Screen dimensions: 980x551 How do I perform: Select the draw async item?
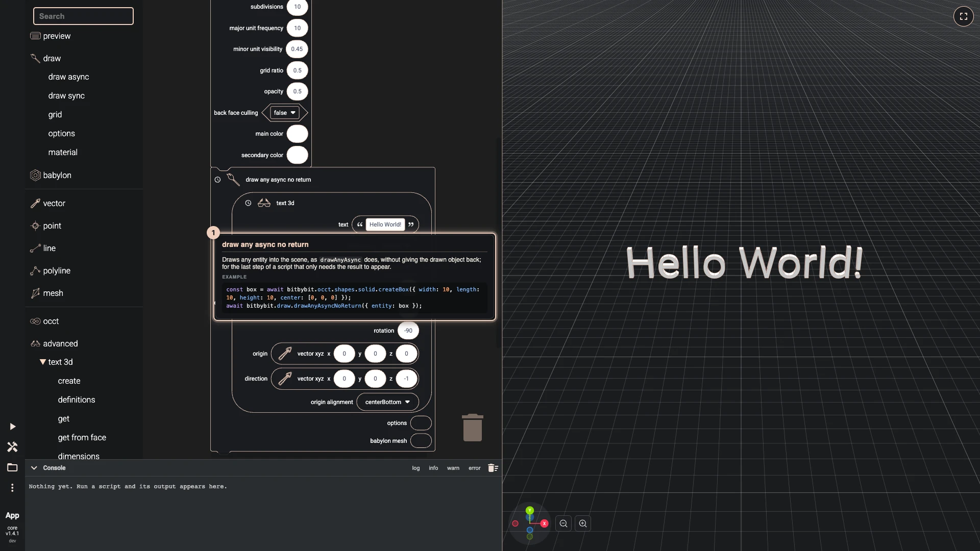[x=68, y=77]
